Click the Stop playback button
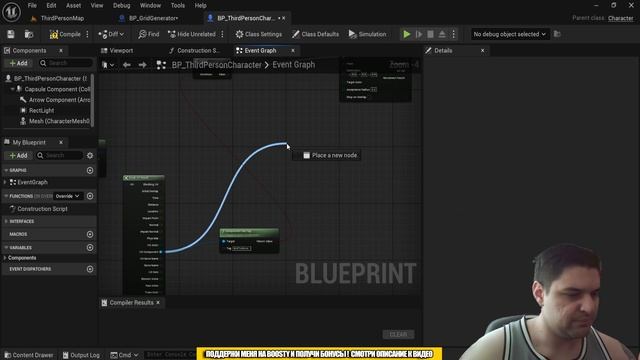 pos(430,34)
